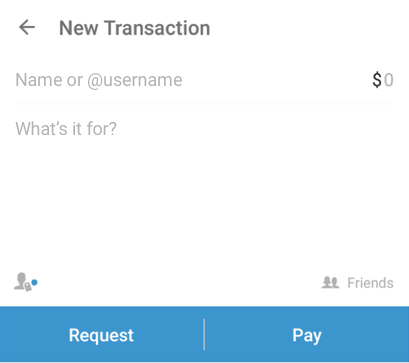
Task: Tap the Request button
Action: [x=101, y=335]
